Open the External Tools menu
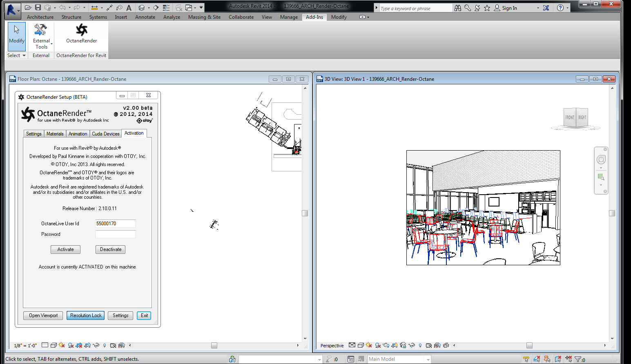The image size is (631, 364). [41, 36]
